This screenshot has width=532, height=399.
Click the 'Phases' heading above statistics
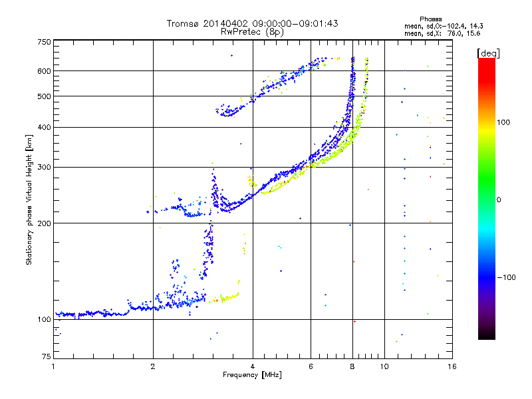(x=430, y=19)
